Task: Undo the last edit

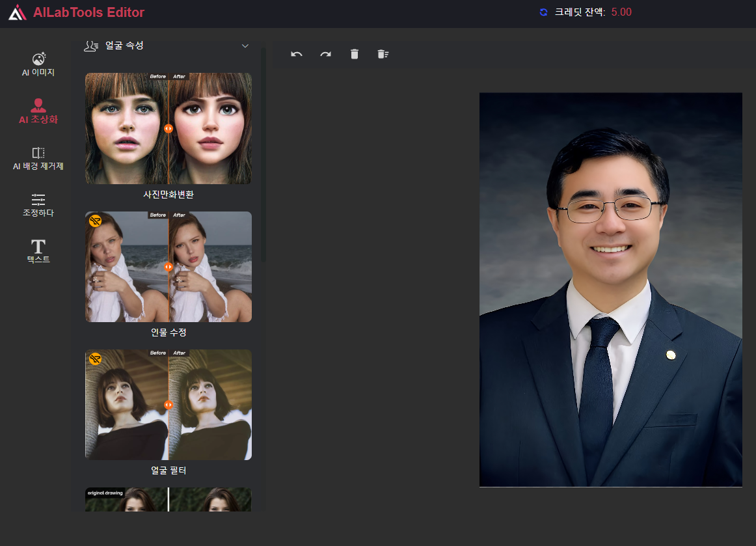Action: coord(297,54)
